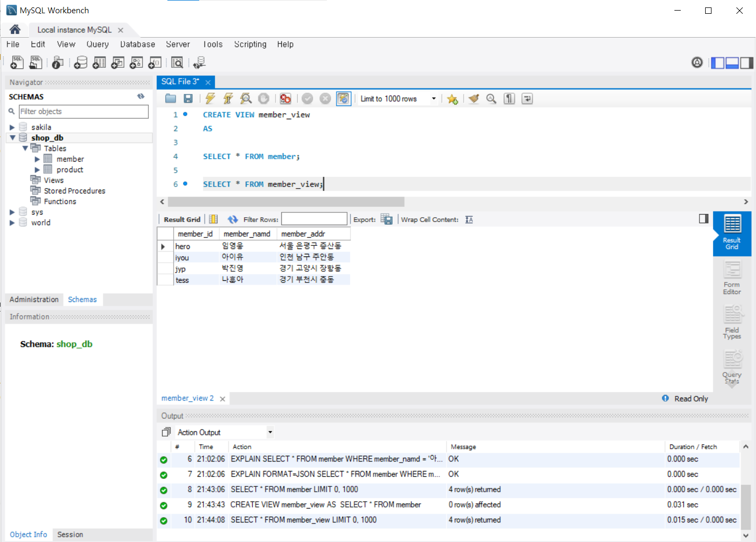Screen dimensions: 756x542
Task: Close the member_view 2 result tab
Action: pyautogui.click(x=223, y=399)
